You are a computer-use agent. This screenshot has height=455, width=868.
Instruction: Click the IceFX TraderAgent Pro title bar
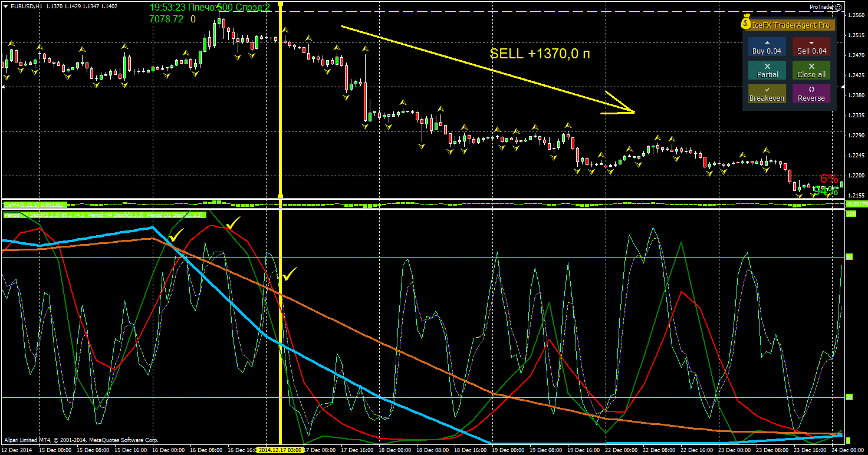click(791, 25)
